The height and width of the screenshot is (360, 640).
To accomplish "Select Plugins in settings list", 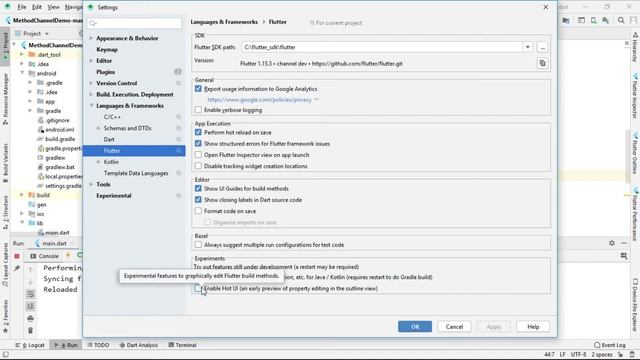I will pyautogui.click(x=105, y=72).
